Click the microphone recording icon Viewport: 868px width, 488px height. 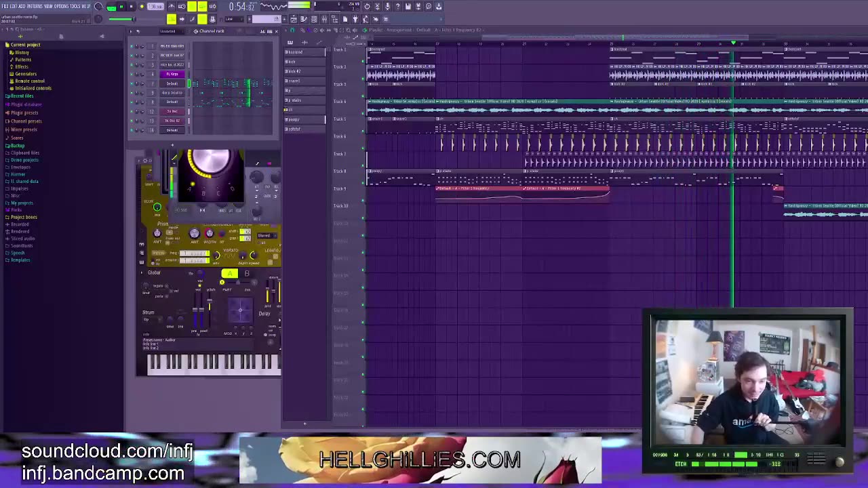point(388,7)
